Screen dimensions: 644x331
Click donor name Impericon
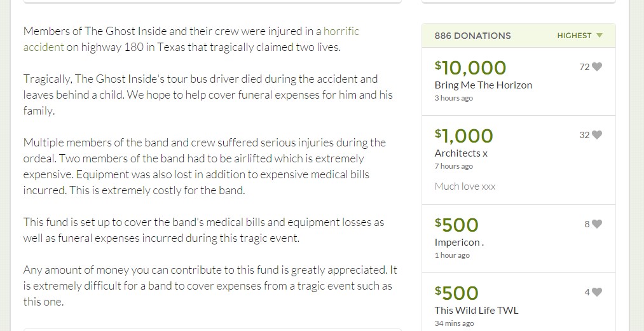pos(459,243)
